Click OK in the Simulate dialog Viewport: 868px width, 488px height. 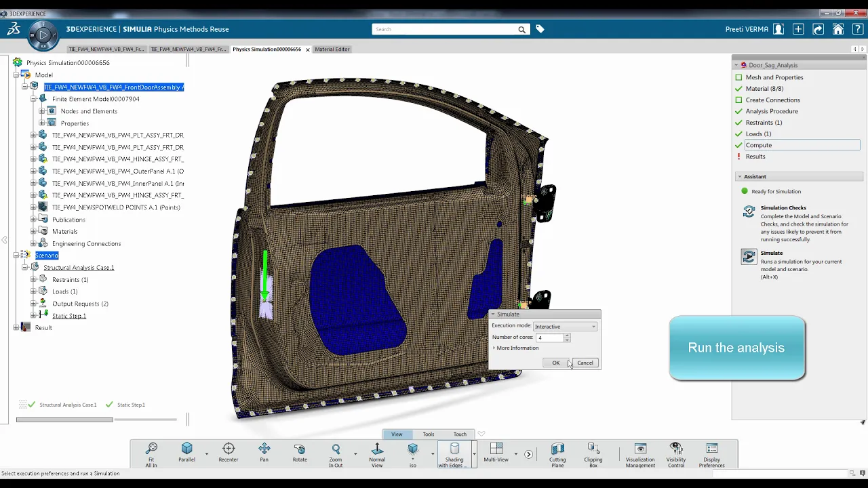556,363
